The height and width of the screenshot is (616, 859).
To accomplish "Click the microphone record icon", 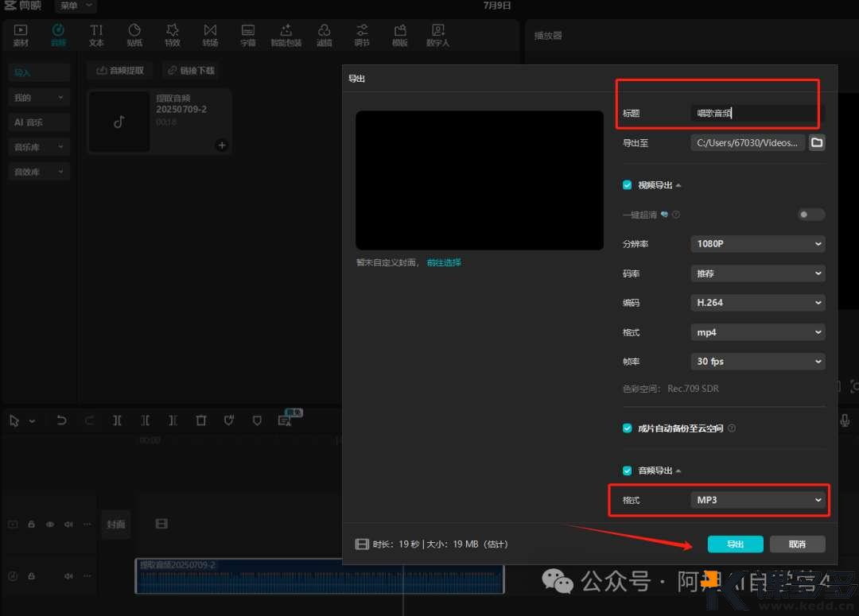I will click(x=845, y=420).
